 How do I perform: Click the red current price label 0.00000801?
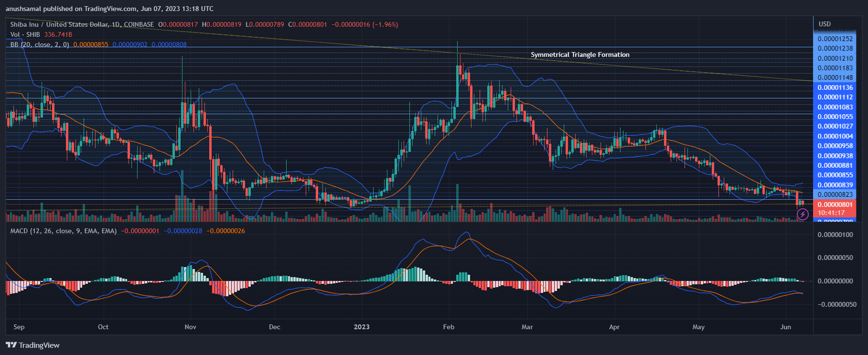tap(835, 204)
